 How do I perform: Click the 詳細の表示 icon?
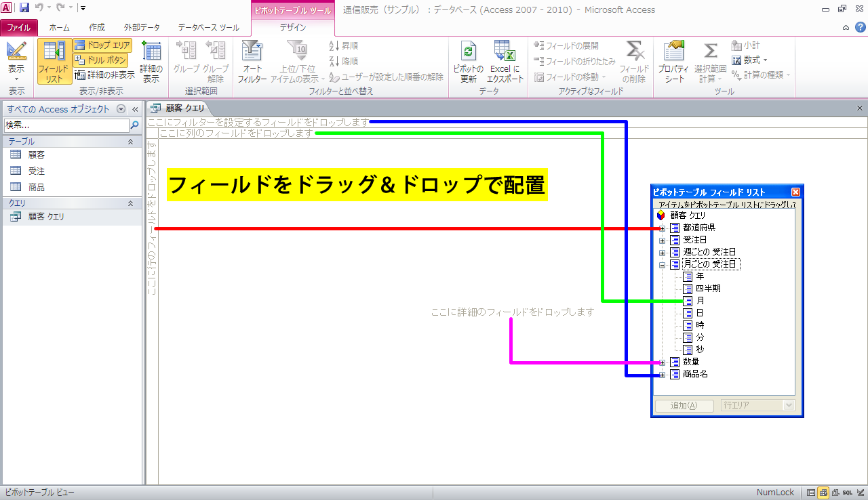(151, 62)
